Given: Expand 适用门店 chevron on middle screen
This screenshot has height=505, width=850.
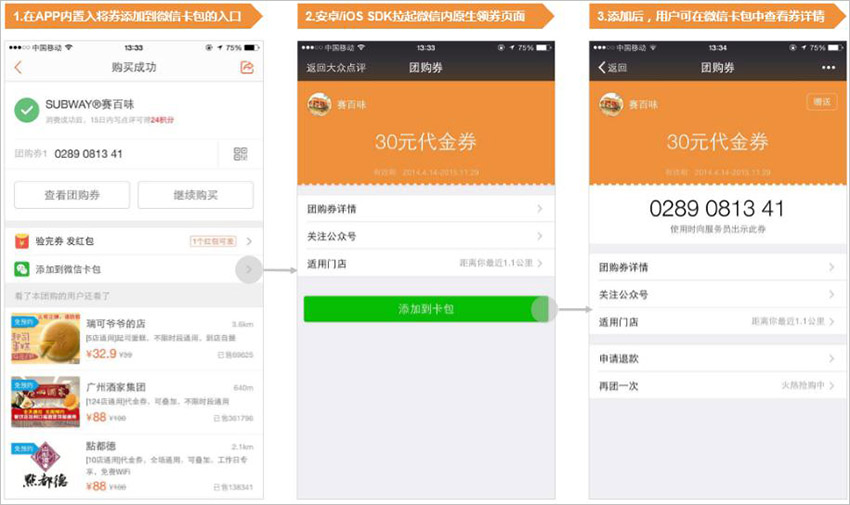Looking at the screenshot, I should pyautogui.click(x=539, y=263).
